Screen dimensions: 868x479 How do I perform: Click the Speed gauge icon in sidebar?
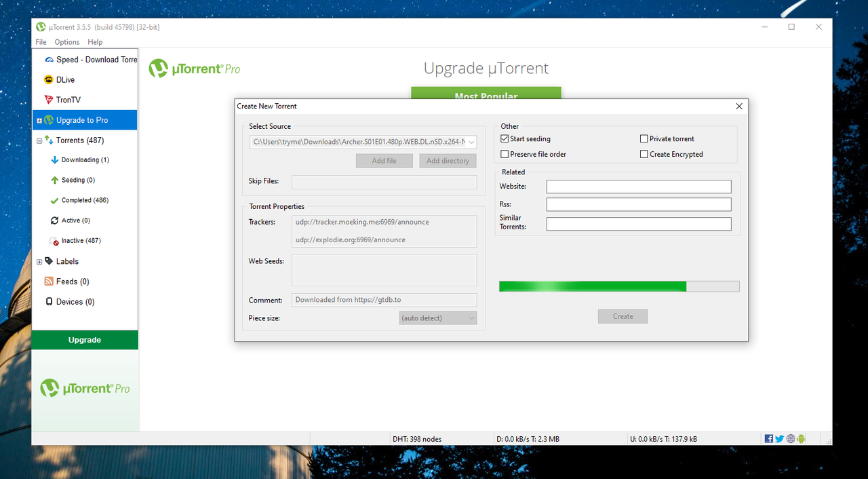pos(49,60)
